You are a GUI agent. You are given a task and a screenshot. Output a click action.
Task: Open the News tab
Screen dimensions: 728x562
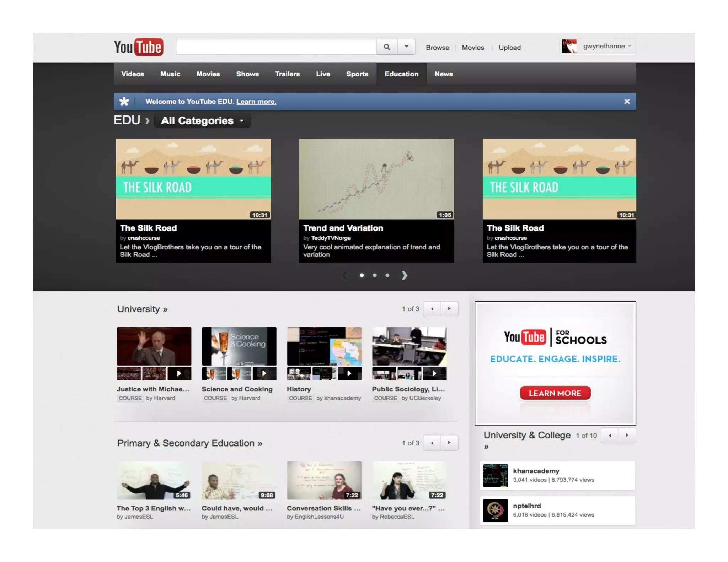pos(443,74)
